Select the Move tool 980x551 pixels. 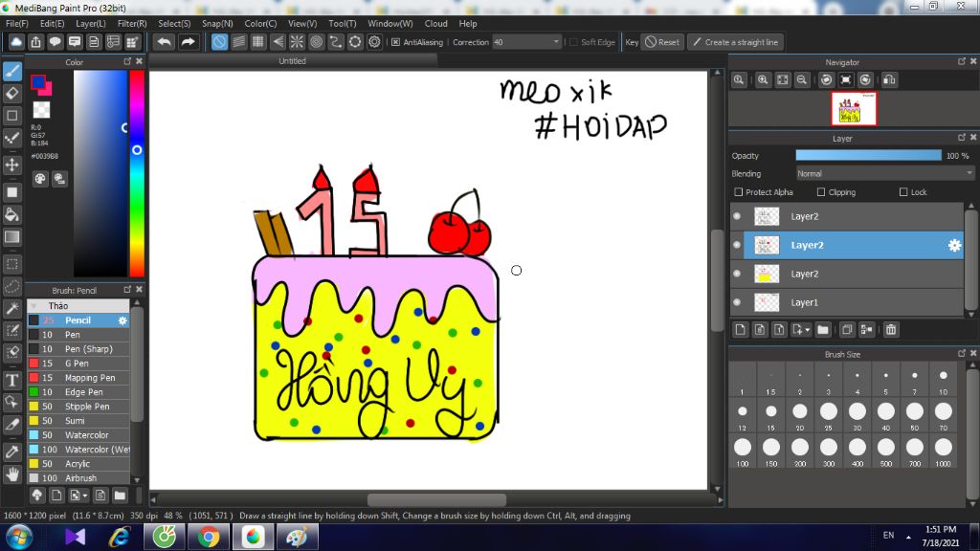(12, 165)
